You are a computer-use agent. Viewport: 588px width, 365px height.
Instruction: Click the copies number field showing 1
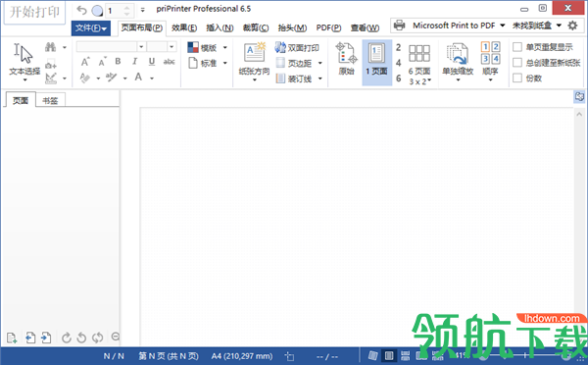(x=115, y=11)
